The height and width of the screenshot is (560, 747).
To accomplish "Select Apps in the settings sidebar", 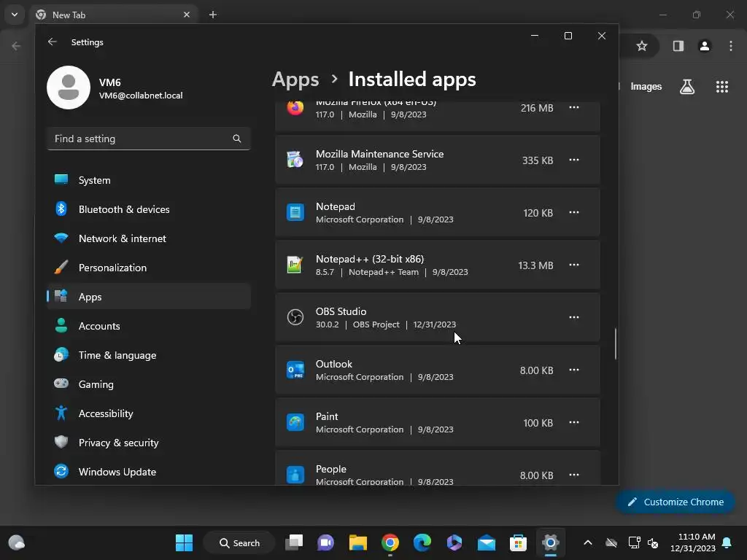I will 149,297.
